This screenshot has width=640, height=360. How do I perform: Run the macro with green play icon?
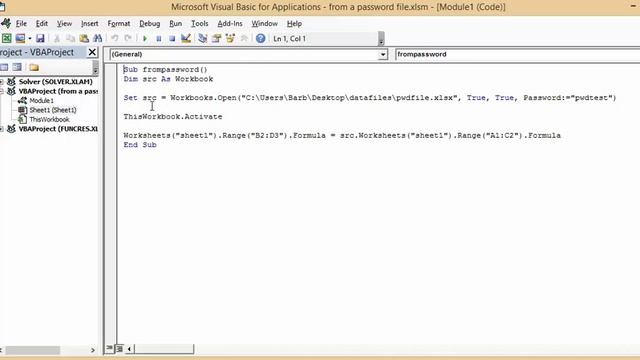[145, 38]
